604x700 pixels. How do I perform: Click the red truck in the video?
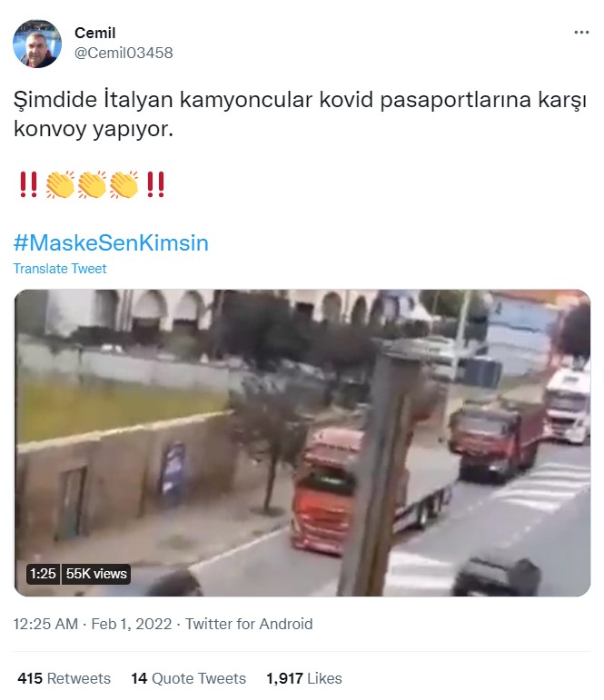point(324,491)
